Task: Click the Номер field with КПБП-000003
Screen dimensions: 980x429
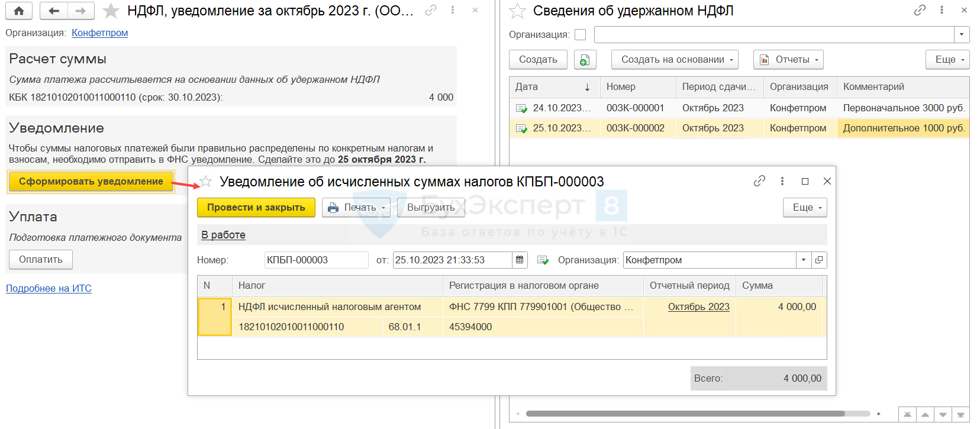Action: click(x=316, y=260)
